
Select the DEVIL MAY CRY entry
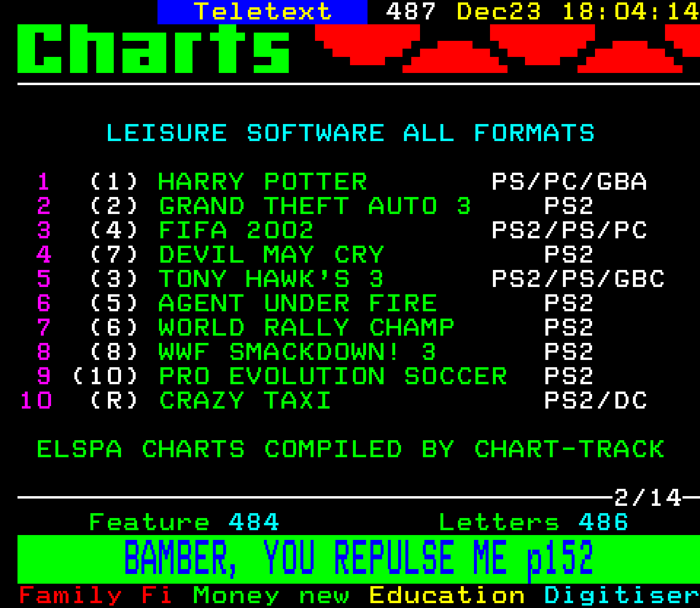[x=271, y=254]
